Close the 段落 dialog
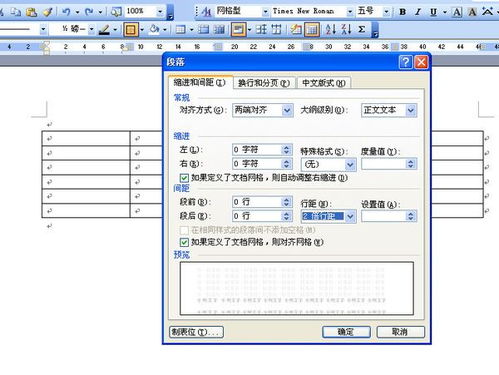This screenshot has height=375, width=499. (x=421, y=62)
